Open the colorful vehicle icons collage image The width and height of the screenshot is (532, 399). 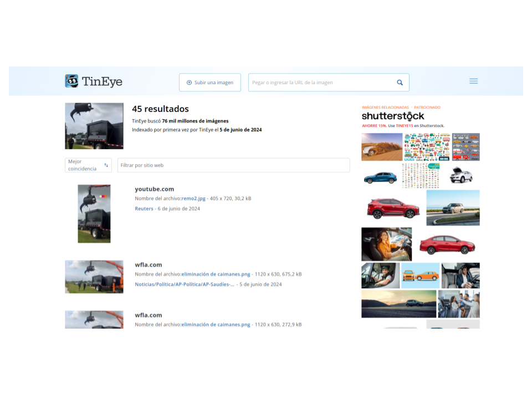coord(427,147)
